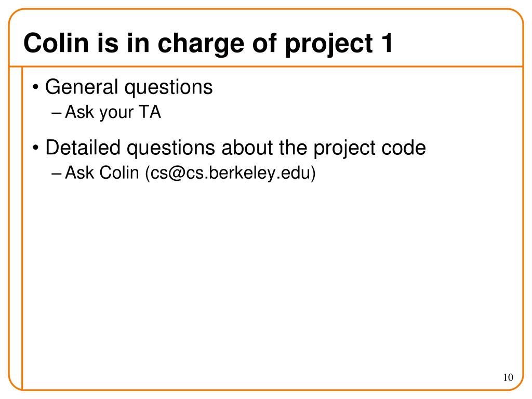Click the words 'project code' in the bullet
The width and height of the screenshot is (532, 399).
point(369,148)
